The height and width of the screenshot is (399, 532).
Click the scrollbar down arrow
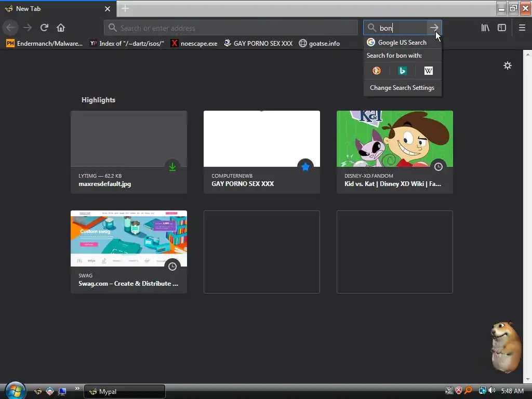coord(528,379)
